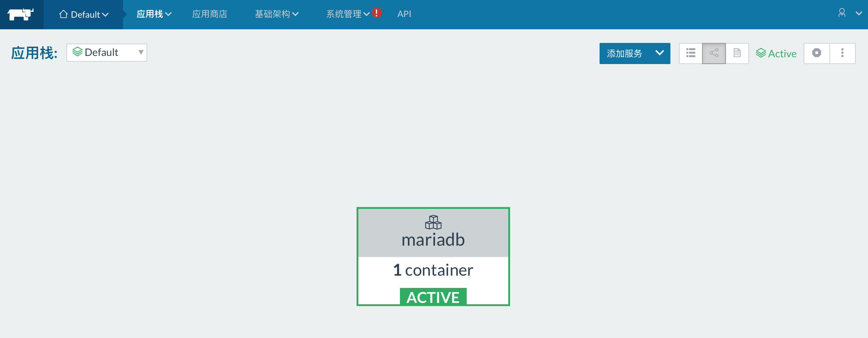868x338 pixels.
Task: Open the 系统管理 menu
Action: click(348, 14)
